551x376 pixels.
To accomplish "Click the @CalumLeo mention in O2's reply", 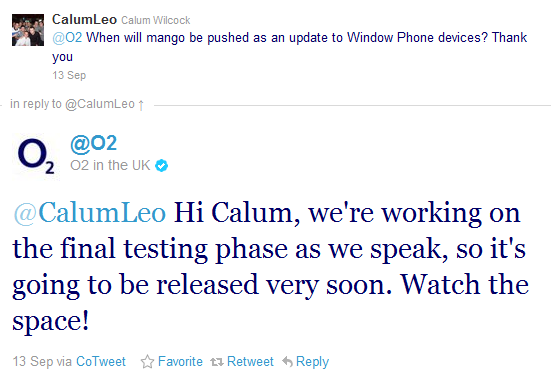I will click(90, 213).
